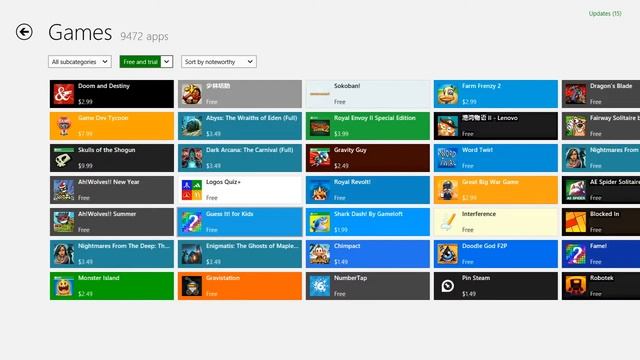Click the Royal Revolt! app icon
This screenshot has width=640, height=360.
pos(320,190)
